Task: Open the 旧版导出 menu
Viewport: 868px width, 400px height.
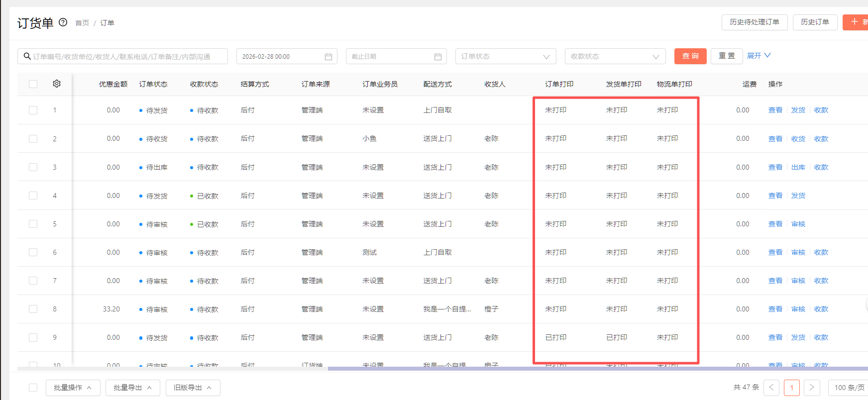Action: pyautogui.click(x=193, y=388)
